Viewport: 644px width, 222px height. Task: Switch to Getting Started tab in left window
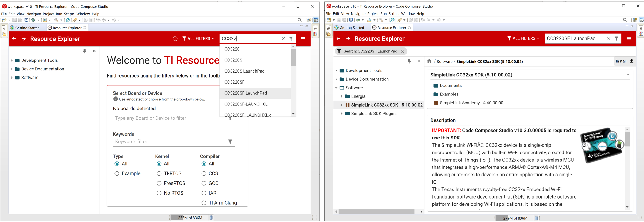(x=25, y=28)
